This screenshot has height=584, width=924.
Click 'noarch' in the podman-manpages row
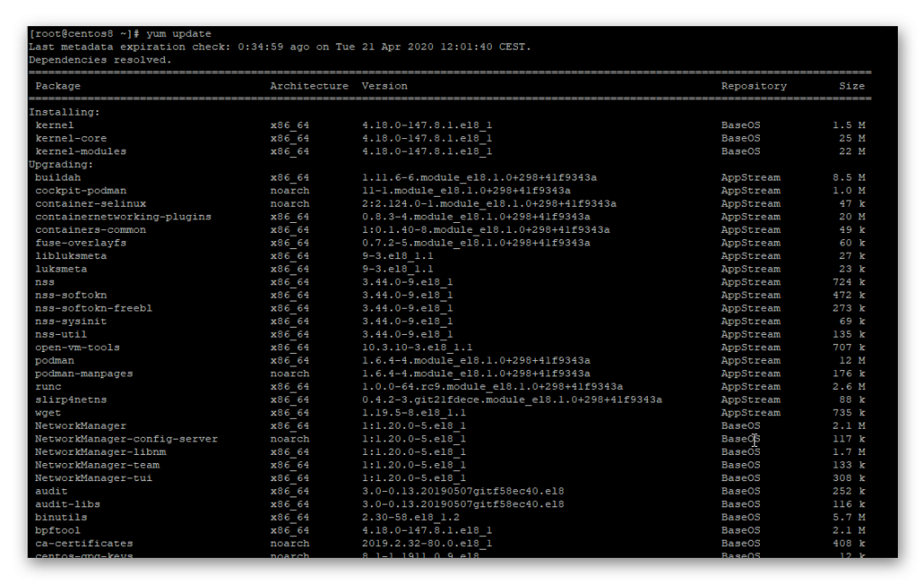point(290,374)
